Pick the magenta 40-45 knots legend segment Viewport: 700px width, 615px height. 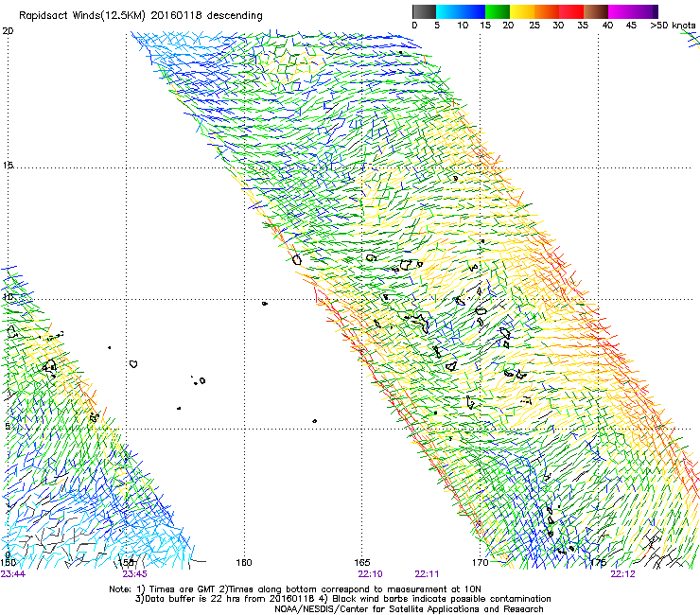click(x=621, y=11)
